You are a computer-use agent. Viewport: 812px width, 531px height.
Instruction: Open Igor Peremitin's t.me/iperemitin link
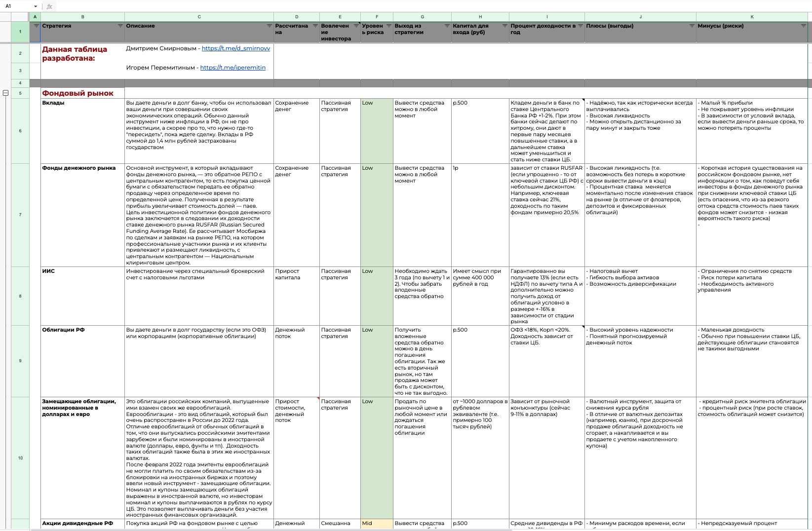233,68
